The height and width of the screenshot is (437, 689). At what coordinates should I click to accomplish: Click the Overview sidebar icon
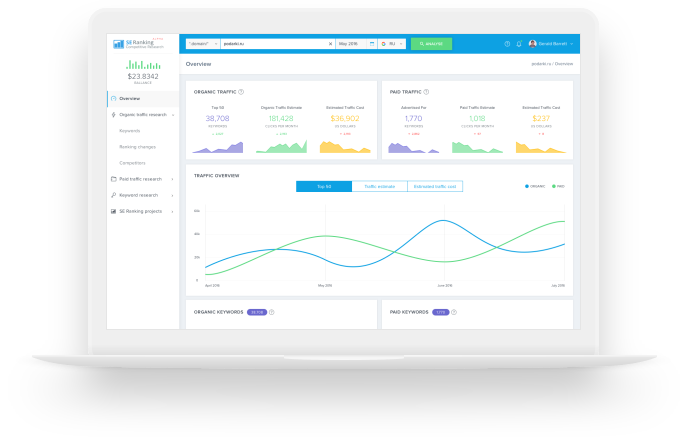click(x=113, y=99)
